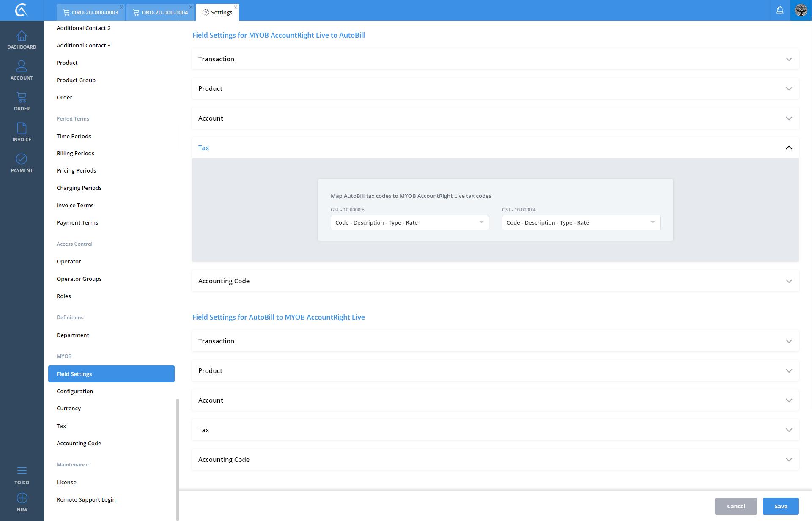Open the left GST tax code dropdown

click(409, 222)
